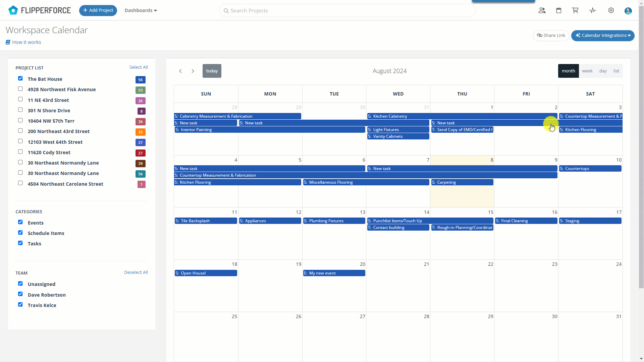Click the FlipperForce home logo icon
The height and width of the screenshot is (362, 644).
point(13,10)
